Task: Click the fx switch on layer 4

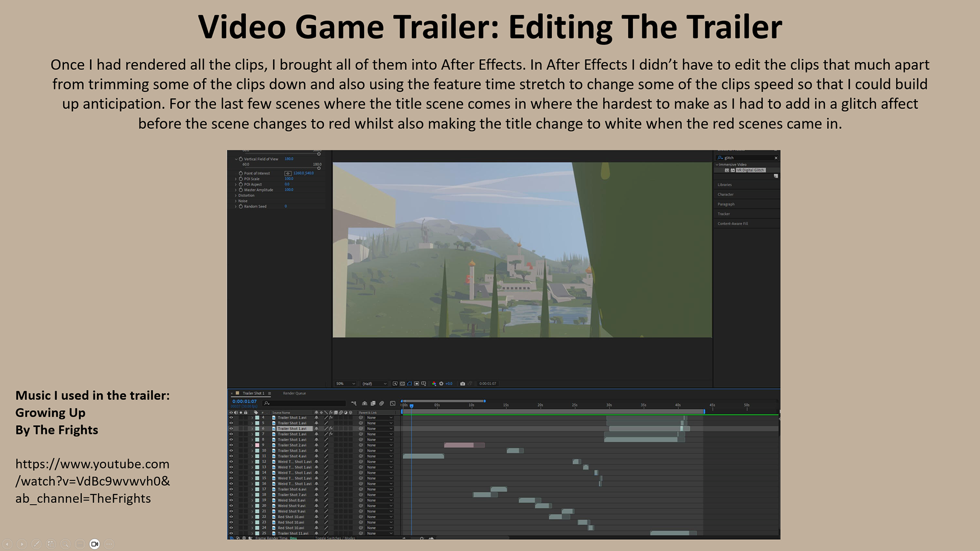Action: coord(331,418)
